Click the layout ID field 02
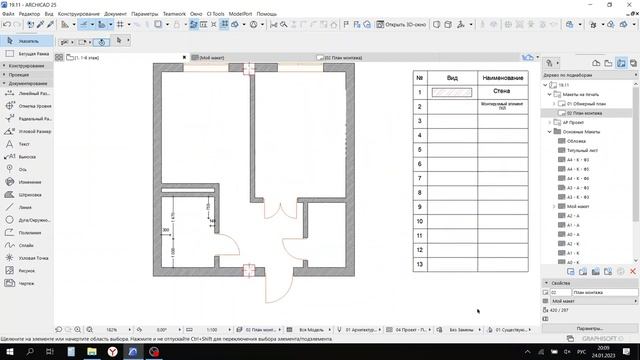The width and height of the screenshot is (640, 360). (560, 292)
